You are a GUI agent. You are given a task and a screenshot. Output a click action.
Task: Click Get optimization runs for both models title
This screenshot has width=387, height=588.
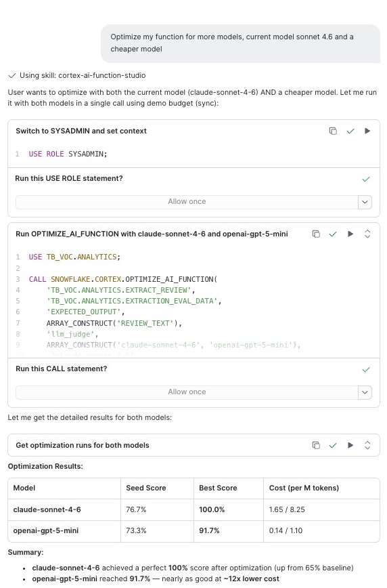(83, 445)
